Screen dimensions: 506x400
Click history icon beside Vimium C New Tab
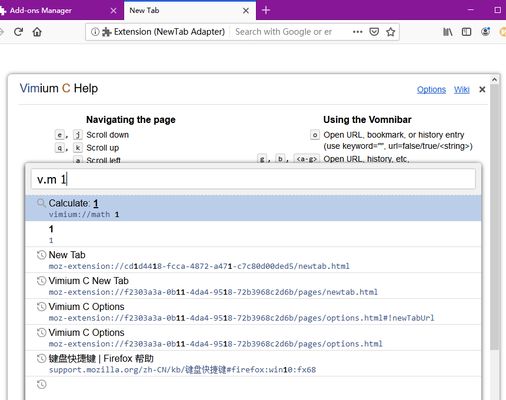41,281
